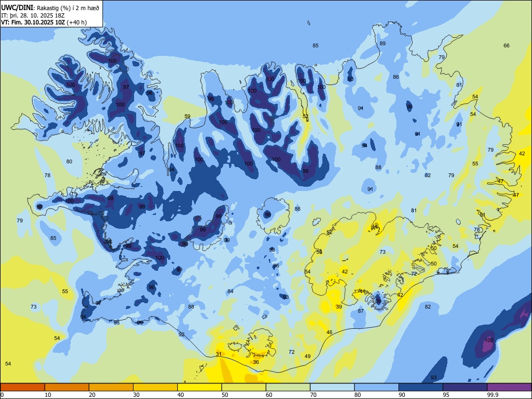
Task: Select the bright yellow 40–50 legend block
Action: tap(199, 387)
